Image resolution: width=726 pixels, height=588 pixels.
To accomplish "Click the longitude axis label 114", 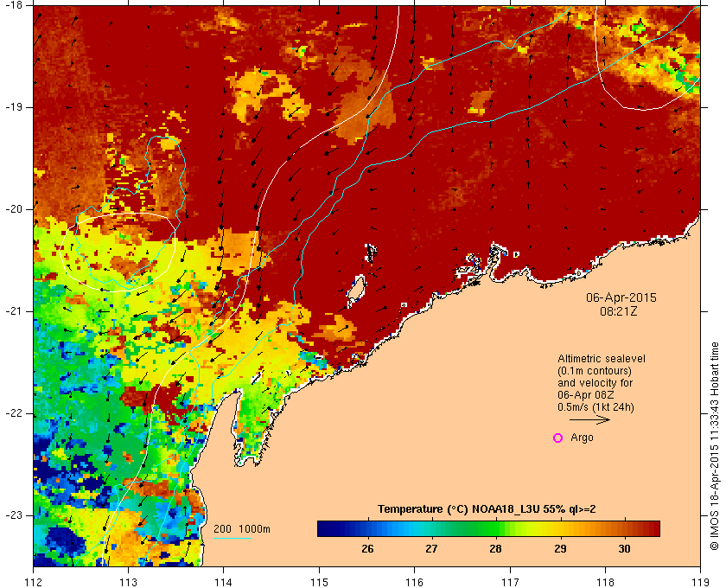I will click(x=224, y=582).
